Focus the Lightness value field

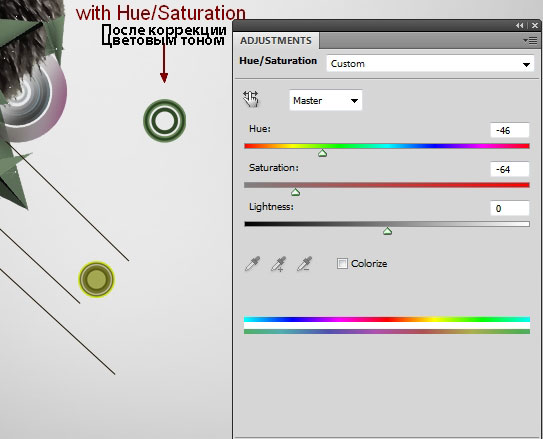click(x=510, y=208)
